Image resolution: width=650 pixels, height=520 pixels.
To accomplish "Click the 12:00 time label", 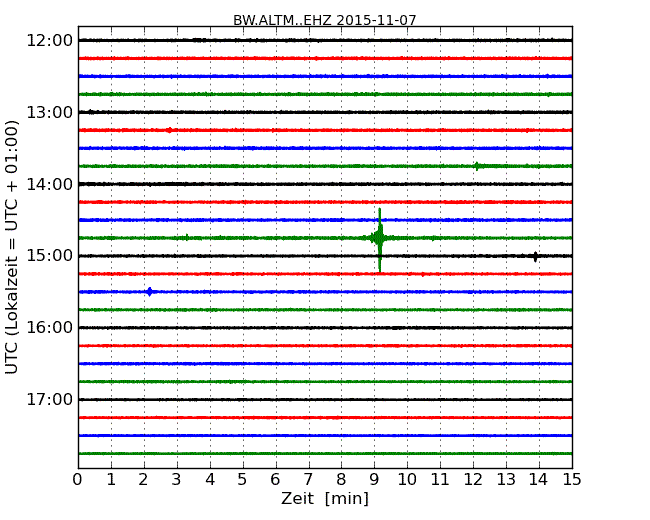I will tap(50, 41).
